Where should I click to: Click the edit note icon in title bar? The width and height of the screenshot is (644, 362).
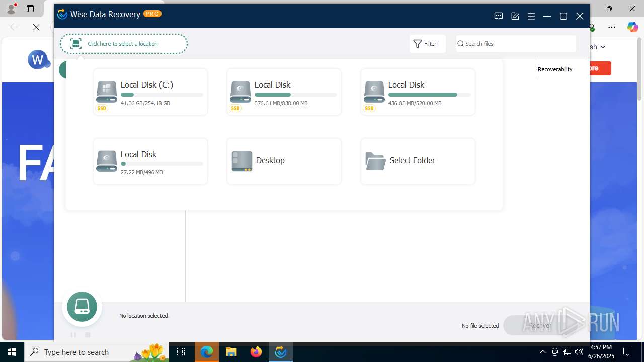point(515,16)
